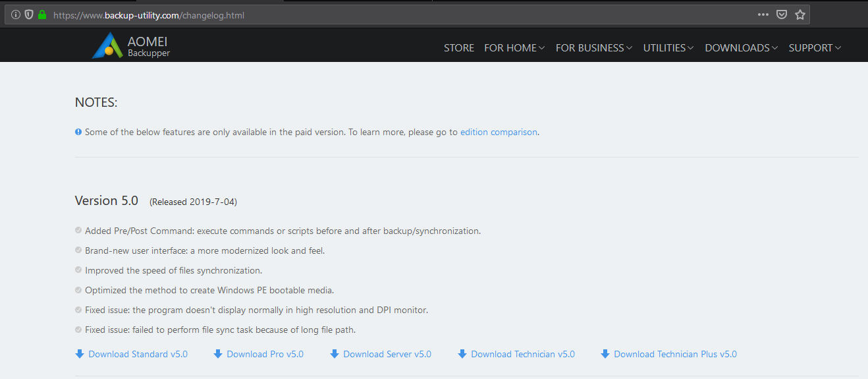Click the download arrow icon beside Server v5.0
Viewport: 868px width, 379px height.
[x=335, y=354]
